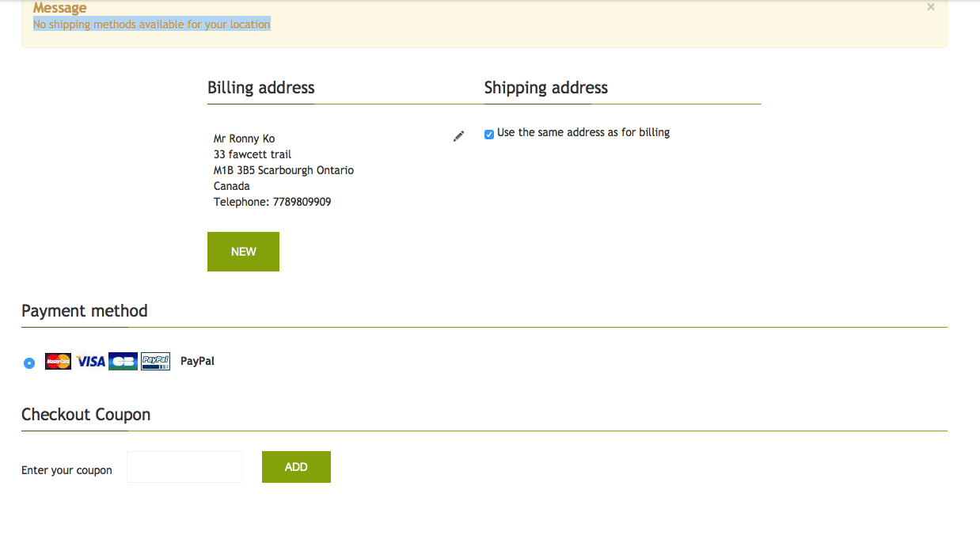Click the Checkout Coupon heading
The height and width of the screenshot is (539, 980).
86,415
